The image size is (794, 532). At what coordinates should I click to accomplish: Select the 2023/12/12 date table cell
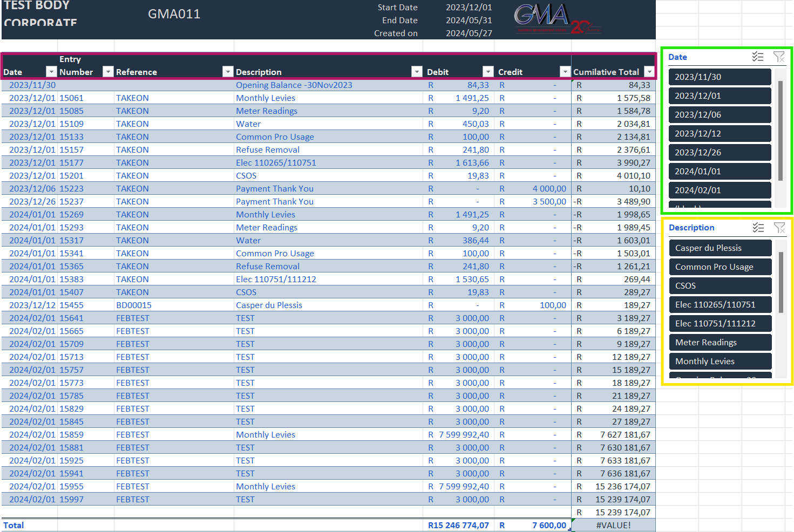click(30, 305)
